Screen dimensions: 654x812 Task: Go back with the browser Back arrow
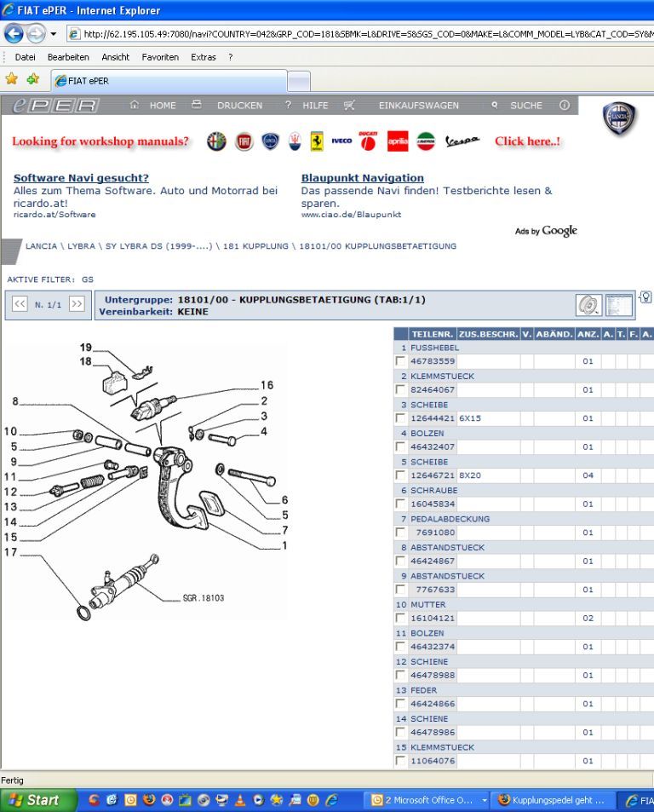pyautogui.click(x=14, y=34)
